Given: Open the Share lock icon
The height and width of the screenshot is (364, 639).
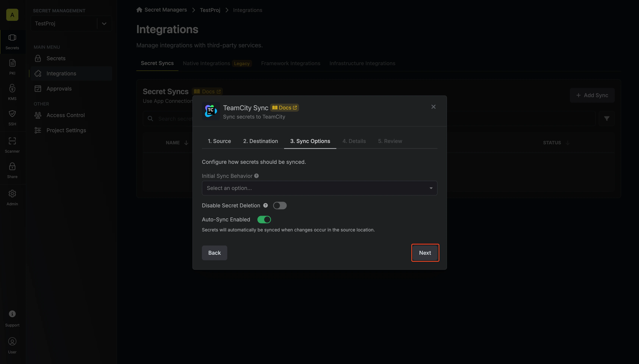Looking at the screenshot, I should [12, 166].
